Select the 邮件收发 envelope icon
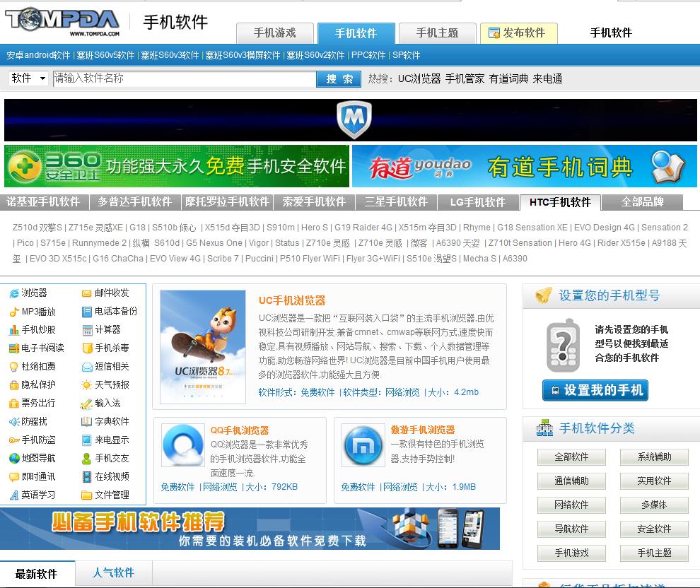Screen dimensions: 700x588 pyautogui.click(x=86, y=293)
